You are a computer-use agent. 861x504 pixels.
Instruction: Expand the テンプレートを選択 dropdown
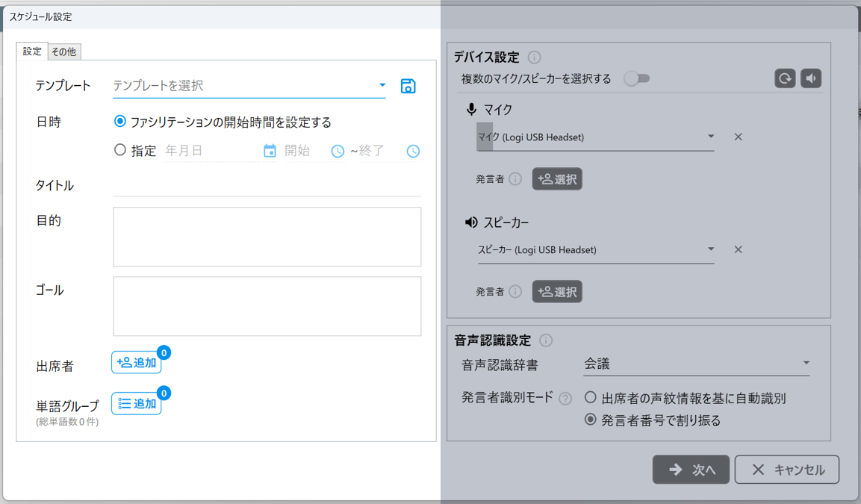(382, 86)
